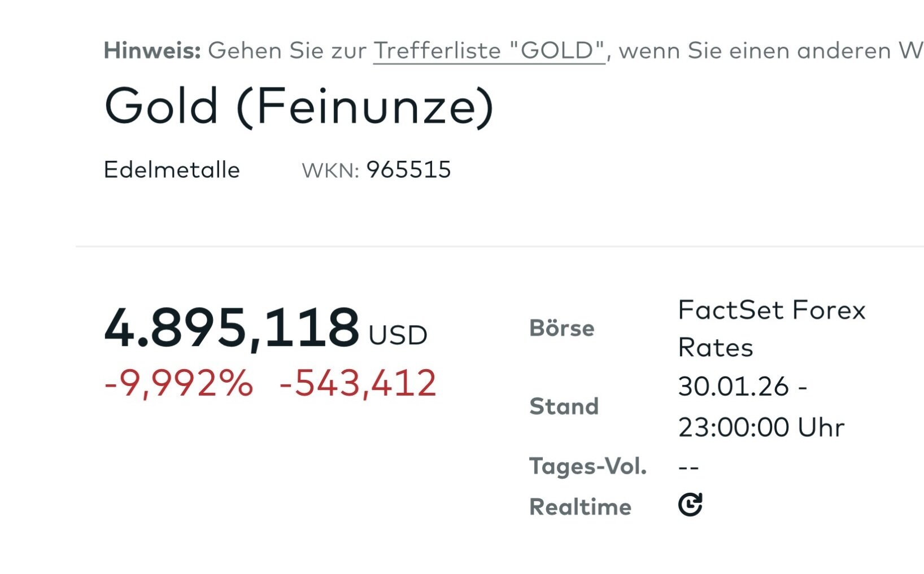Click the Gold (Feinunze) heading
The height and width of the screenshot is (574, 924).
pyautogui.click(x=299, y=106)
